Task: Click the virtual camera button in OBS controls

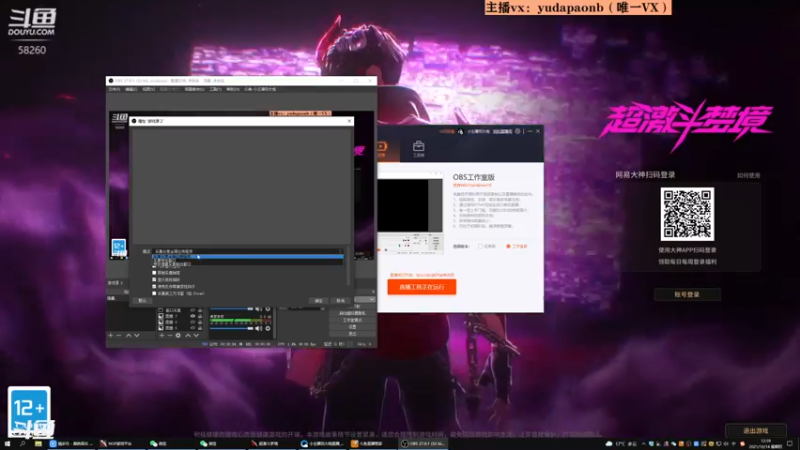Action: 352,313
